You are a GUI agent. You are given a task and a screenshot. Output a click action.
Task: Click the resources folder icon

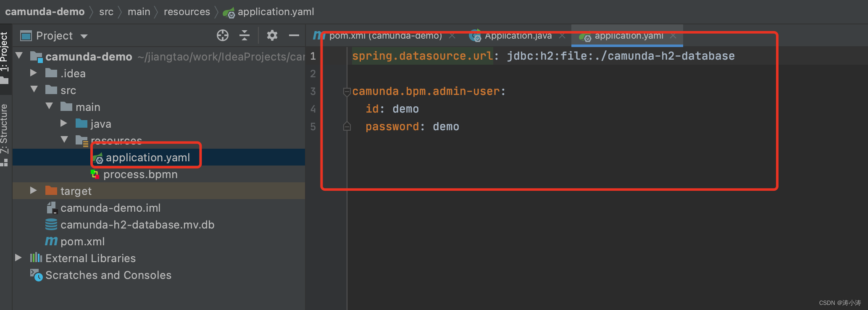82,141
